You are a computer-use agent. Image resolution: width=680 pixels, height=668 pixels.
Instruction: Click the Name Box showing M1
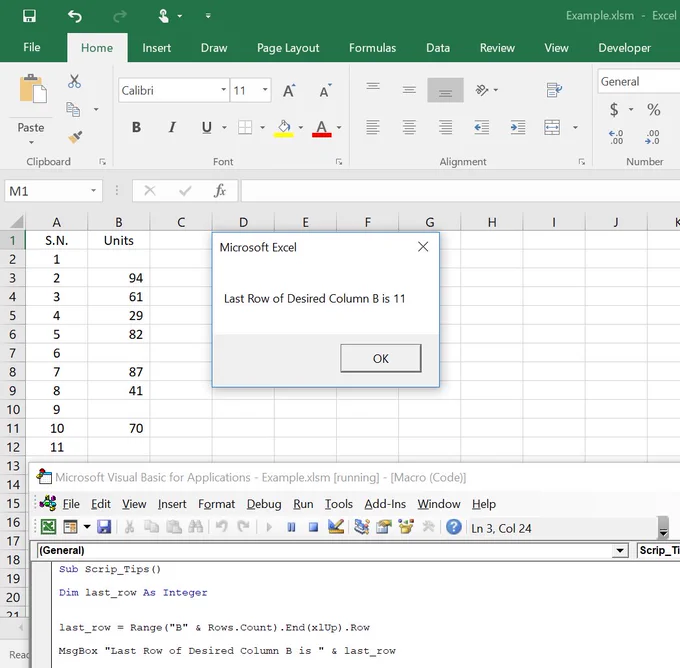click(x=53, y=191)
